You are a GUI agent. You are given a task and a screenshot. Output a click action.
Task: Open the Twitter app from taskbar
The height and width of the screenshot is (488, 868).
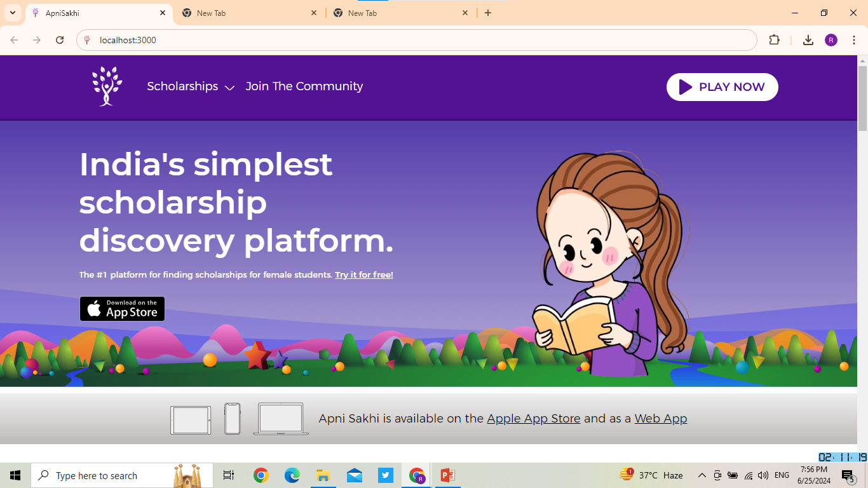[x=385, y=475]
